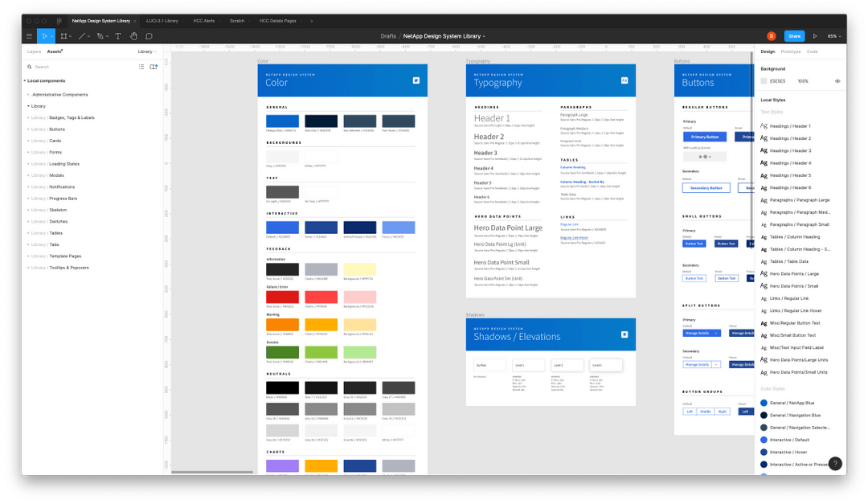The image size is (868, 504).
Task: Select the Move tool
Action: [45, 35]
